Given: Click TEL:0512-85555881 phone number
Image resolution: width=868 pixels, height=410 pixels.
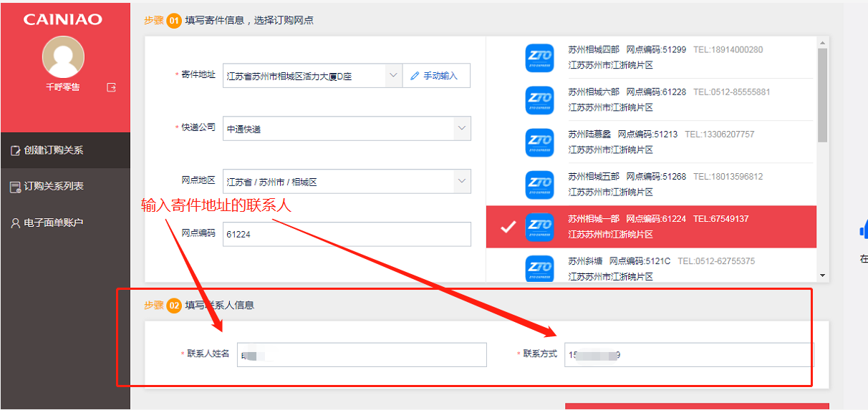Looking at the screenshot, I should (732, 92).
